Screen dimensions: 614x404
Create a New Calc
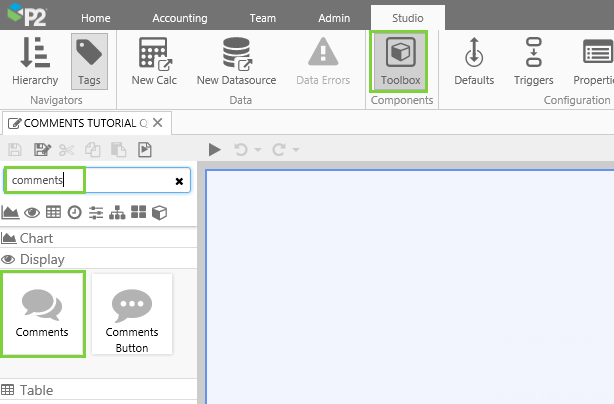154,61
